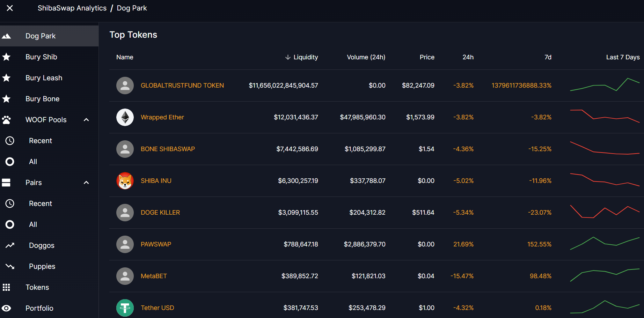Image resolution: width=644 pixels, height=318 pixels.
Task: Click the trending-down Puppies icon
Action: click(x=10, y=266)
